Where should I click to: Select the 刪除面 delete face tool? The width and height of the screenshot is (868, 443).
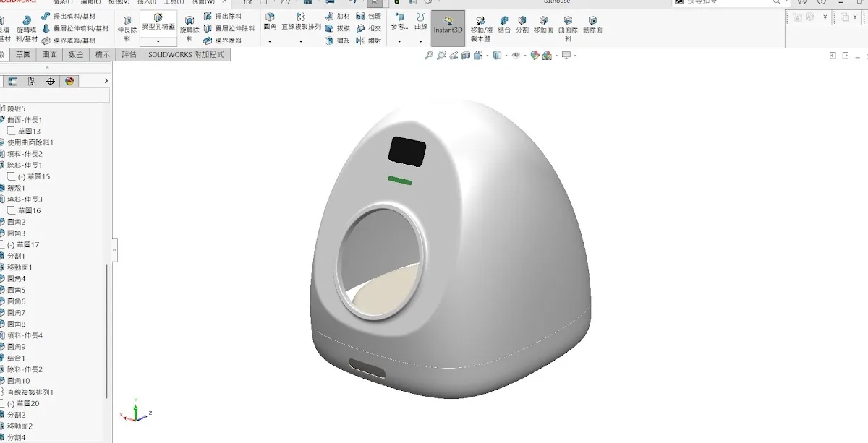coord(592,25)
